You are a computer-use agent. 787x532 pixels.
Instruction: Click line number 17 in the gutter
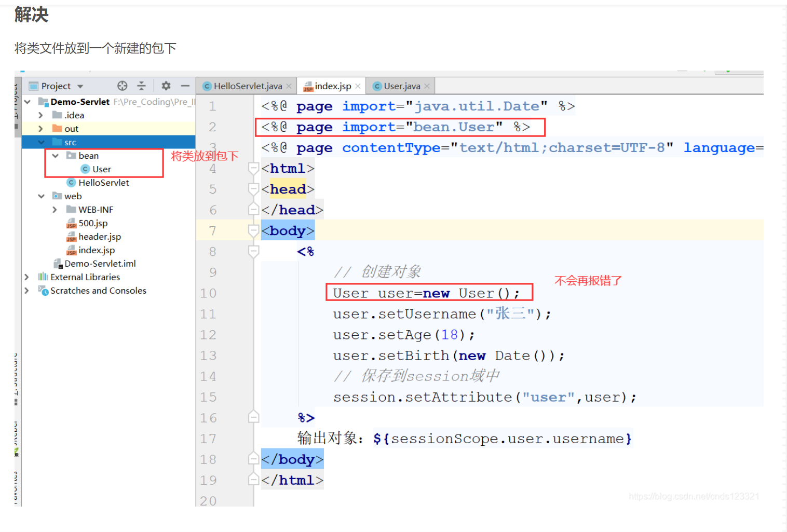[x=208, y=439]
